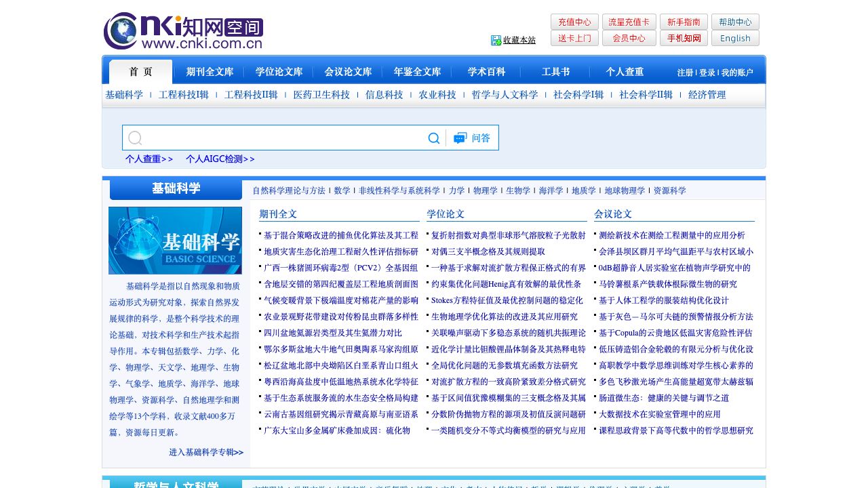The width and height of the screenshot is (868, 488).
Task: Open the 帮助中心 button
Action: [735, 22]
